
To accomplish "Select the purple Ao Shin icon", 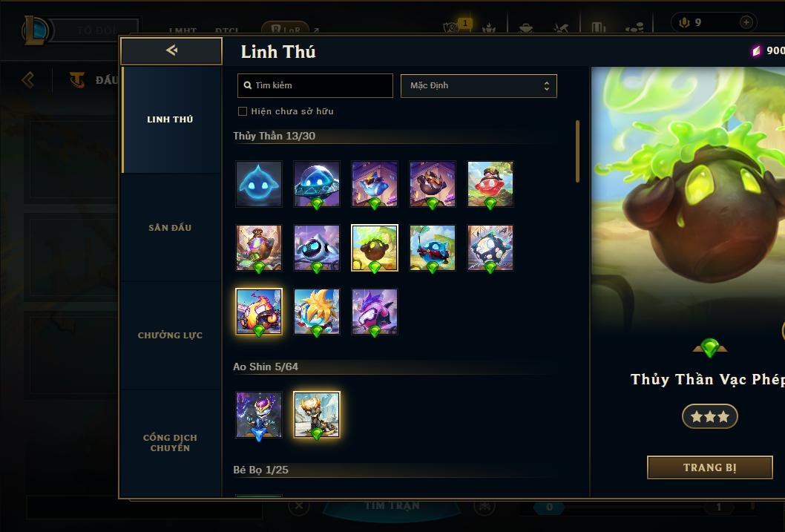I will (259, 415).
